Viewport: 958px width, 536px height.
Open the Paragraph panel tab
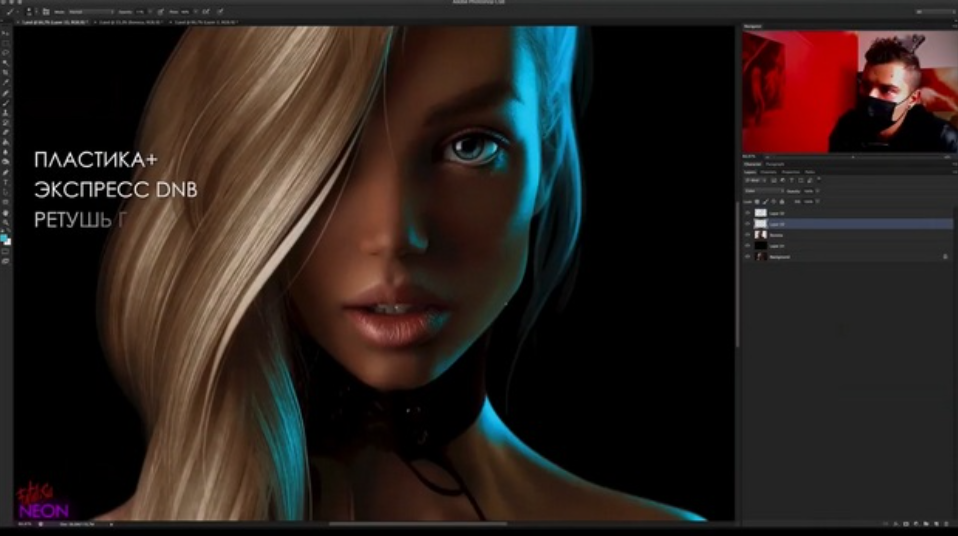click(x=775, y=164)
